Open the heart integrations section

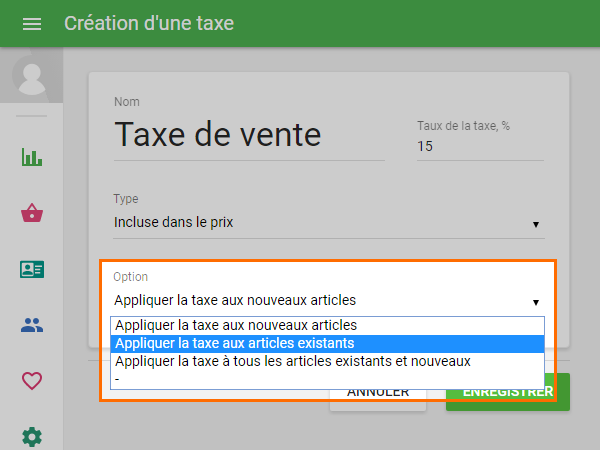(32, 381)
